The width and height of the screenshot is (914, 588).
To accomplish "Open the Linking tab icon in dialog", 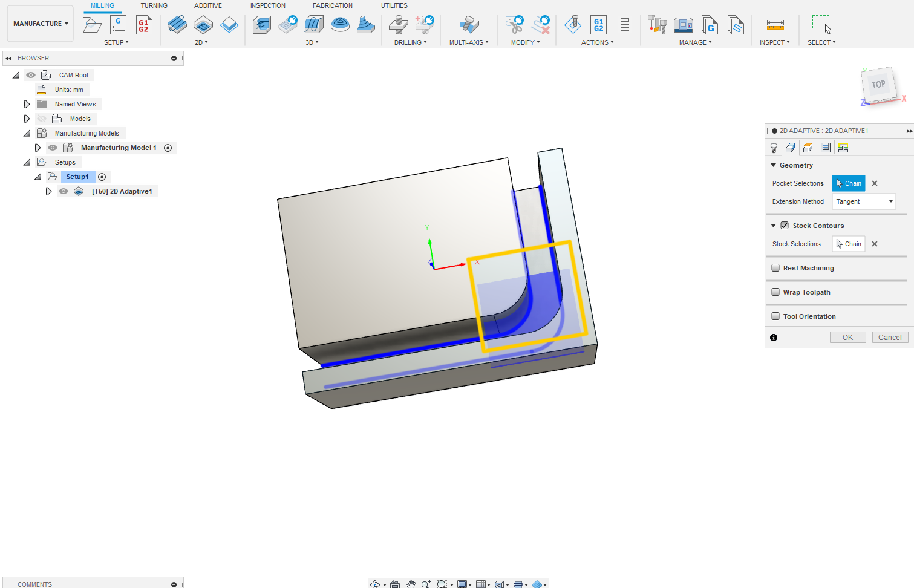I will point(843,148).
